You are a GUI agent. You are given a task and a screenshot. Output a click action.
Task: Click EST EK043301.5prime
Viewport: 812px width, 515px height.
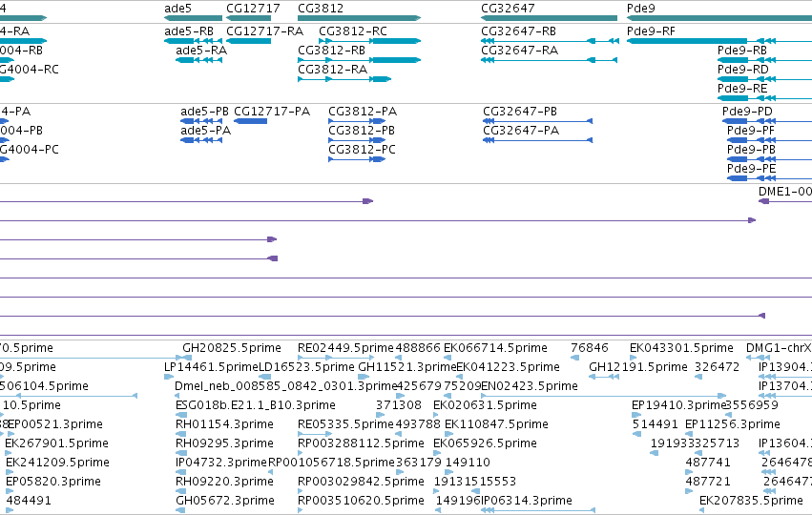681,348
